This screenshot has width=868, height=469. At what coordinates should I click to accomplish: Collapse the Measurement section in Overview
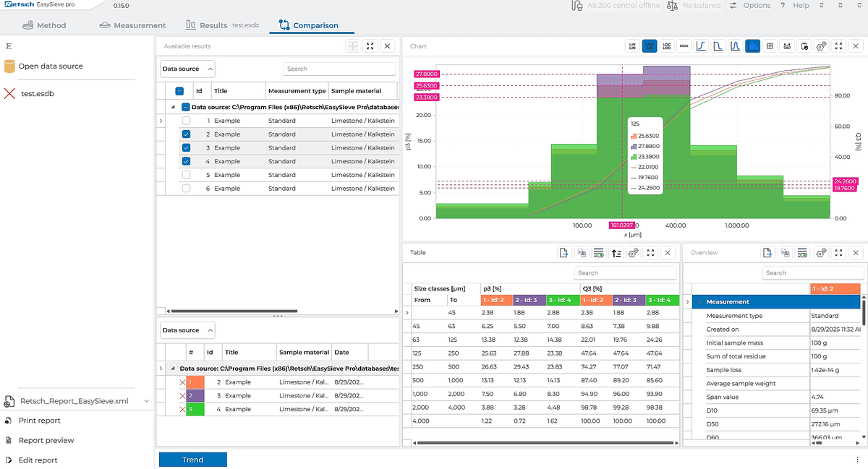(x=699, y=302)
